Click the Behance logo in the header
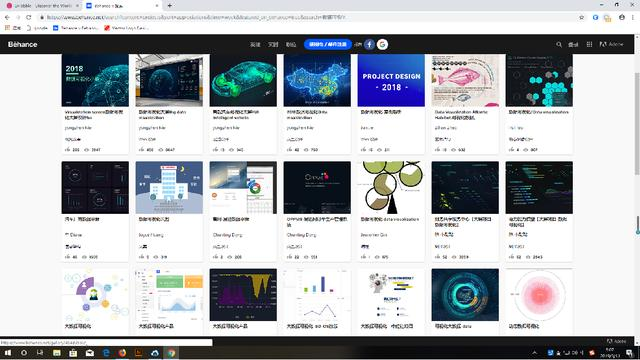This screenshot has height=360, width=640. (22, 44)
